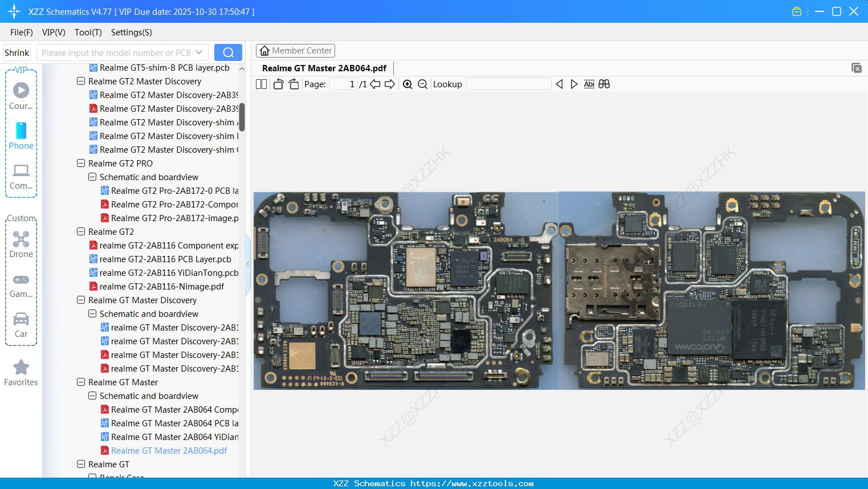Open realme GT2-2AB116-Nimage.pdf
This screenshot has width=868, height=489.
coord(162,287)
